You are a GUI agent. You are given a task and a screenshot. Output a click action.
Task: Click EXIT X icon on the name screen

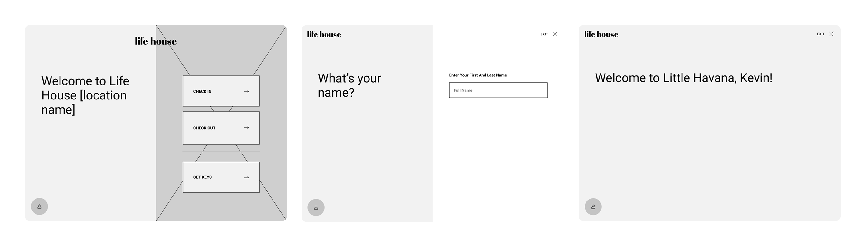click(x=555, y=34)
